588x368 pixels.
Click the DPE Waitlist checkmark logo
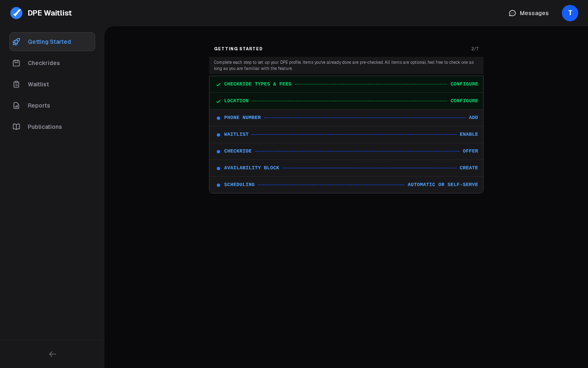click(16, 13)
